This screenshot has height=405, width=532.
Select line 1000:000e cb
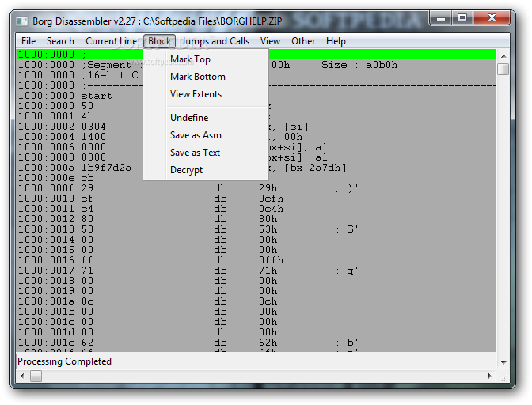[256, 178]
